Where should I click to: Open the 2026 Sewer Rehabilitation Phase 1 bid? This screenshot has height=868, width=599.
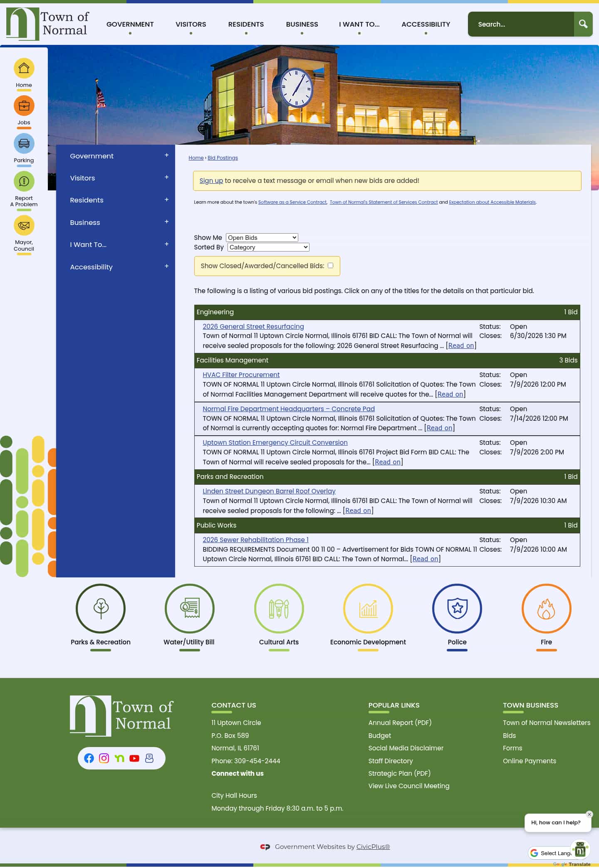pyautogui.click(x=255, y=540)
